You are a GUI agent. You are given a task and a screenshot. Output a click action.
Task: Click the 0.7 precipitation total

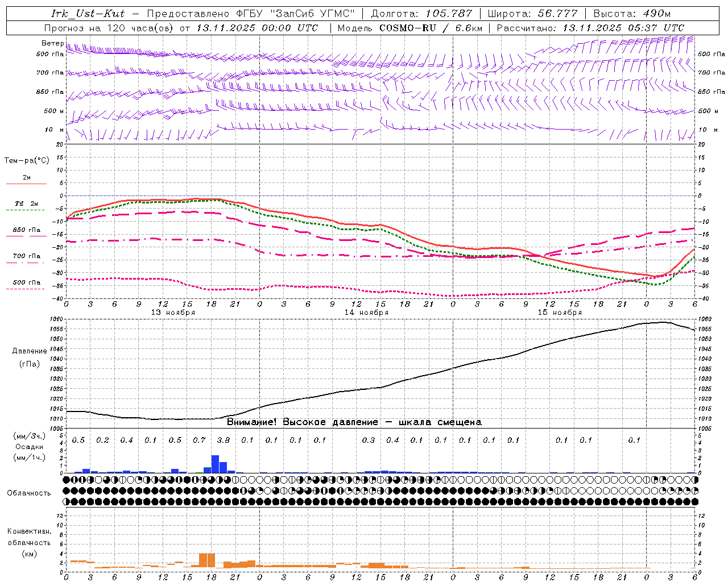pyautogui.click(x=199, y=440)
